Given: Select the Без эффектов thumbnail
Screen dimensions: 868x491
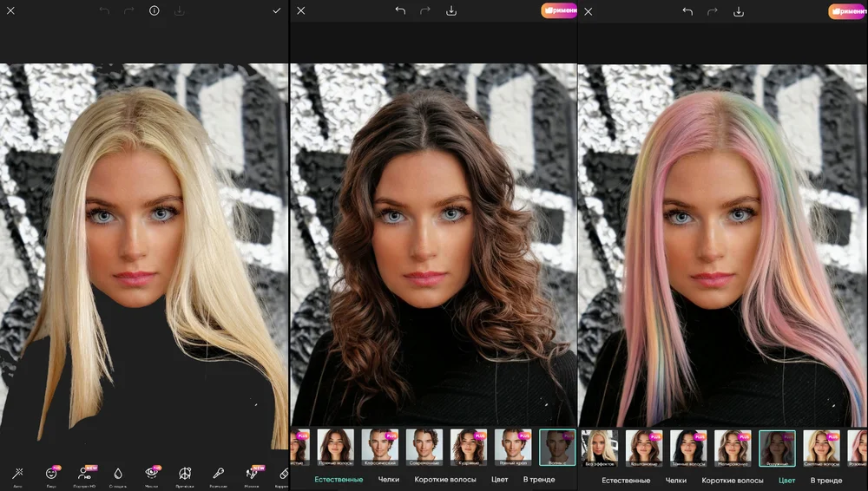Looking at the screenshot, I should pyautogui.click(x=599, y=448).
